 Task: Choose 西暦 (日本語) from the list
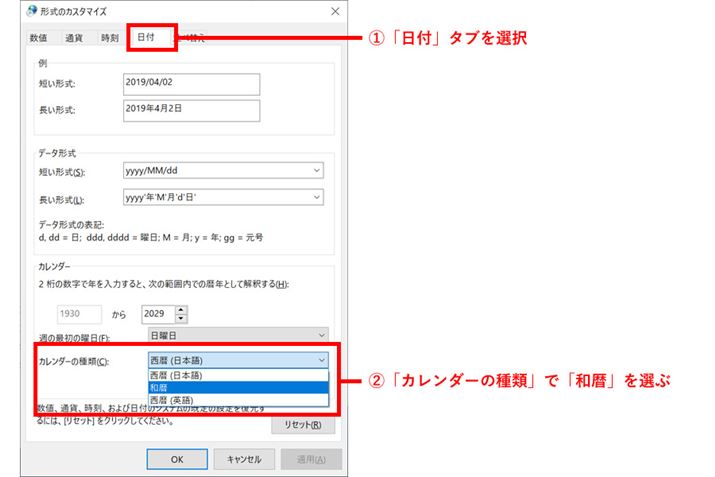point(238,375)
